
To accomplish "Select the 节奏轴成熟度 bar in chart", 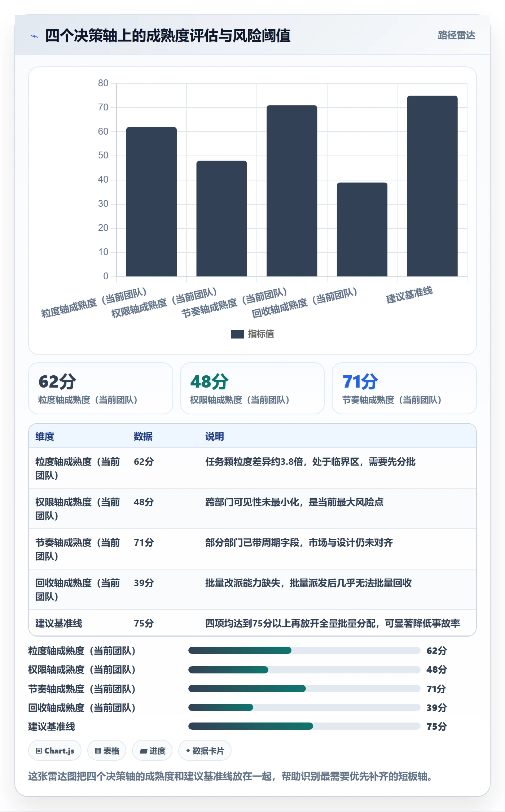I will (x=292, y=191).
